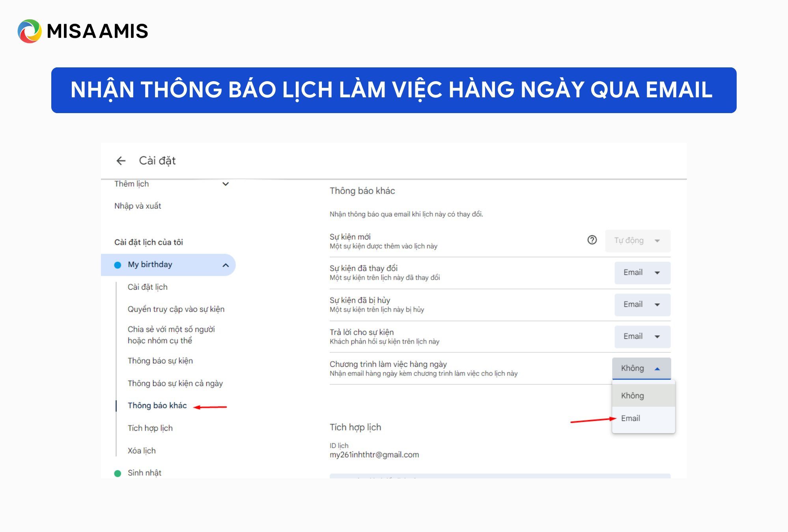Open the Trả lời cho sự kiện Email dropdown
Screen dimensions: 788x532
[642, 337]
